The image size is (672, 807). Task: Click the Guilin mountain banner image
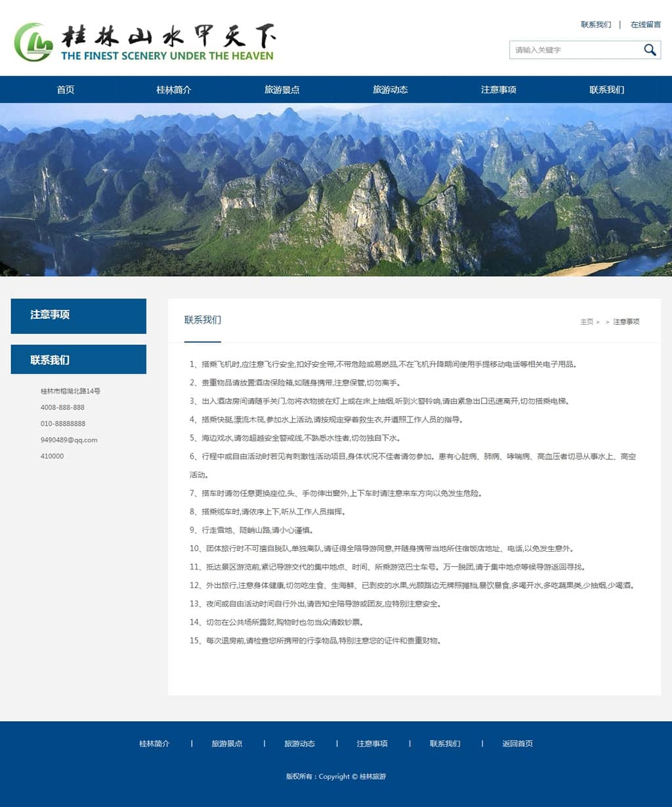tap(336, 190)
